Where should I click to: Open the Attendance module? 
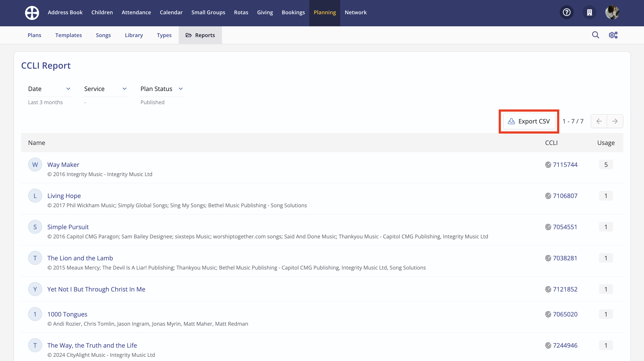[136, 12]
